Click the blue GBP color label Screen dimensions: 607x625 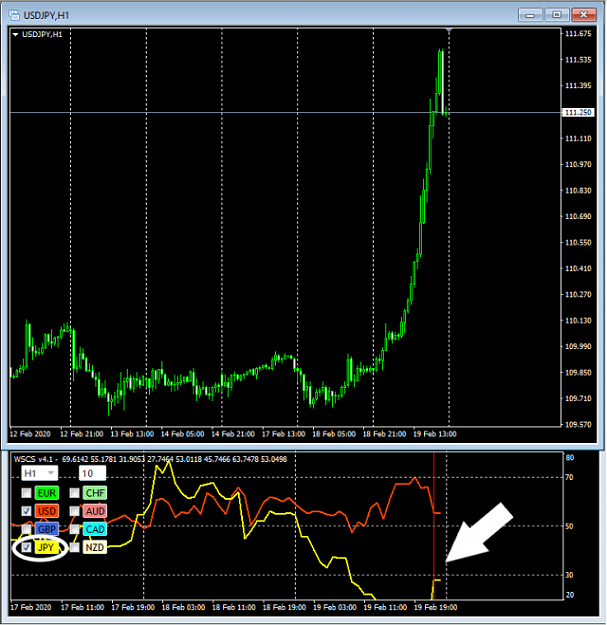(x=47, y=529)
